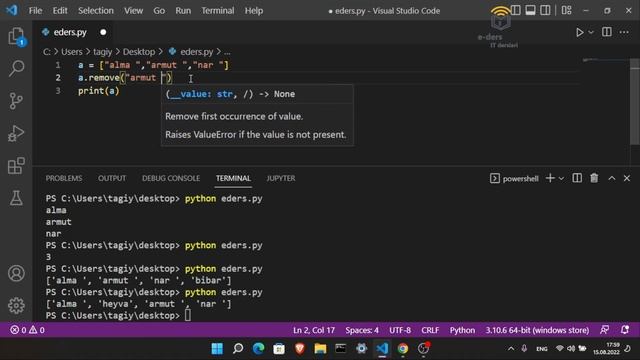
Task: Toggle the primary side bar layout icon
Action: click(516, 10)
